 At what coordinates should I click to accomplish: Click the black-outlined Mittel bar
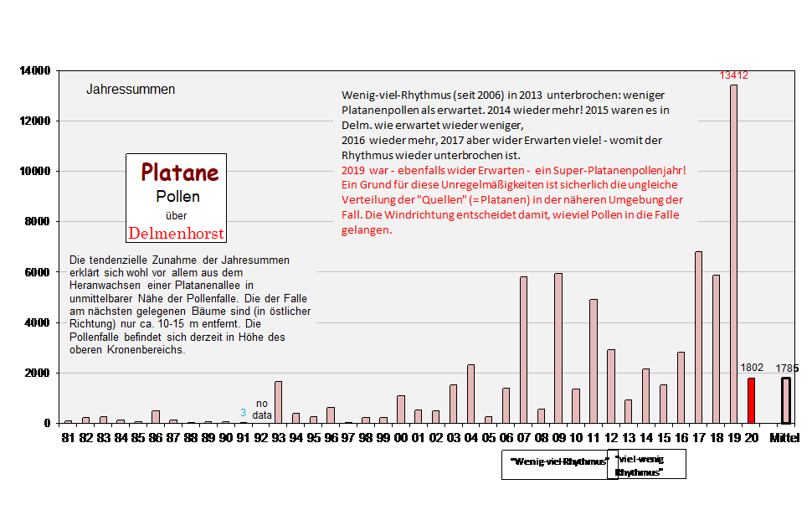tap(786, 400)
